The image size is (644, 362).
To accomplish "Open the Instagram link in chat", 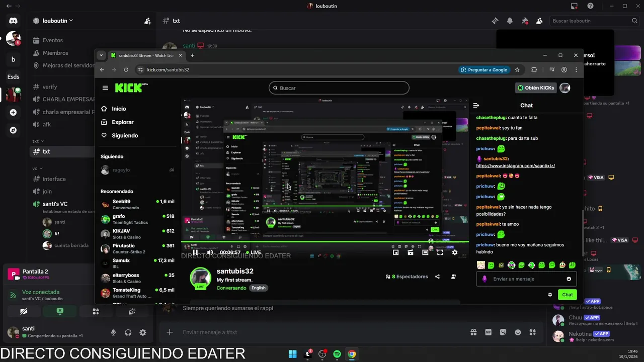I will [516, 165].
